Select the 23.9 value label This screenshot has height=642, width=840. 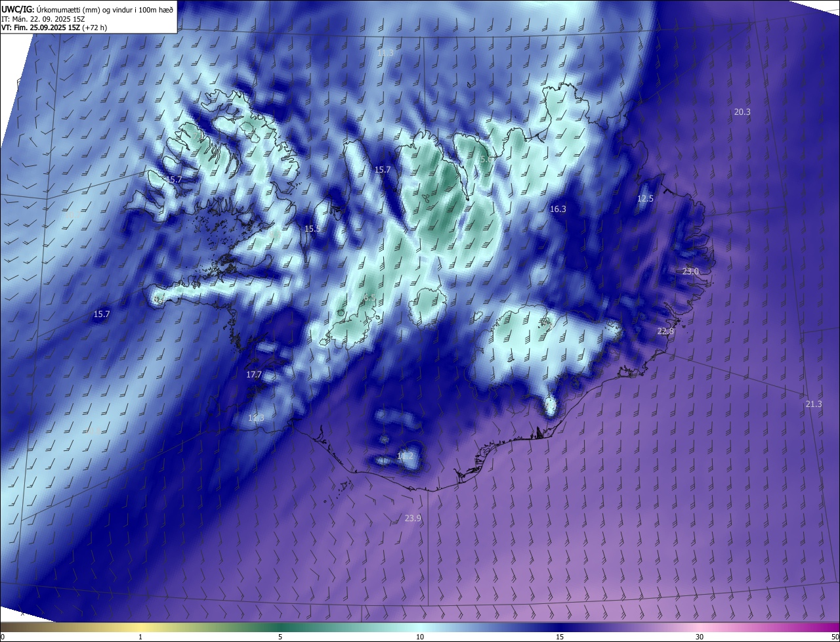(413, 519)
